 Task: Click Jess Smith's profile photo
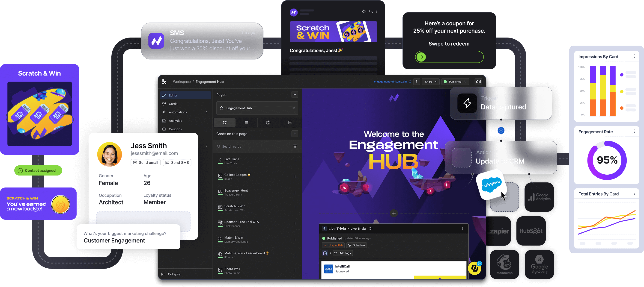click(110, 154)
